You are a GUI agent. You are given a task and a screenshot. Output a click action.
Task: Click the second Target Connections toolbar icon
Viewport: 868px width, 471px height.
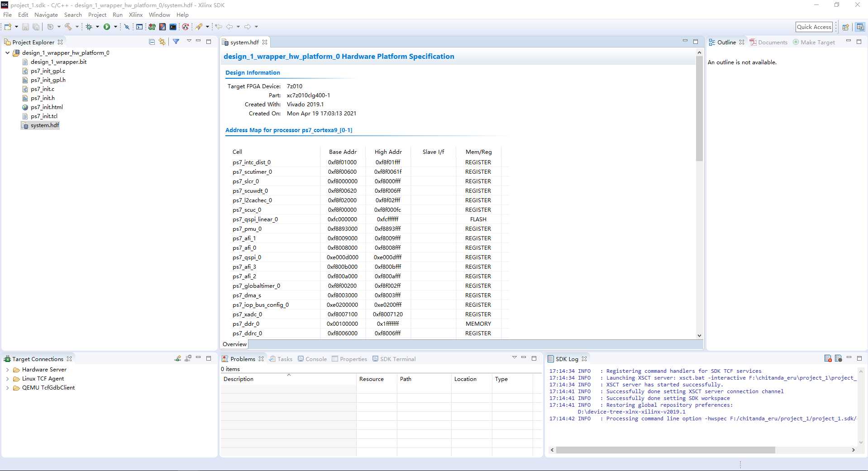[188, 358]
